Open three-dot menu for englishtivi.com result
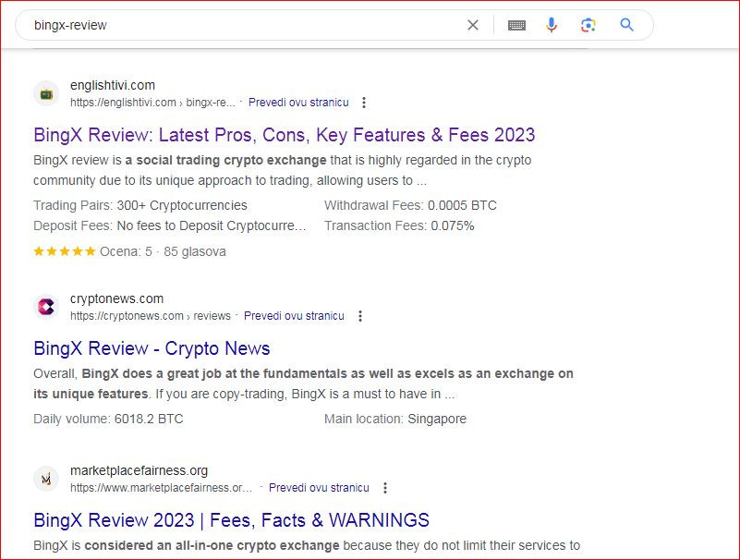Image resolution: width=740 pixels, height=560 pixels. pos(364,103)
